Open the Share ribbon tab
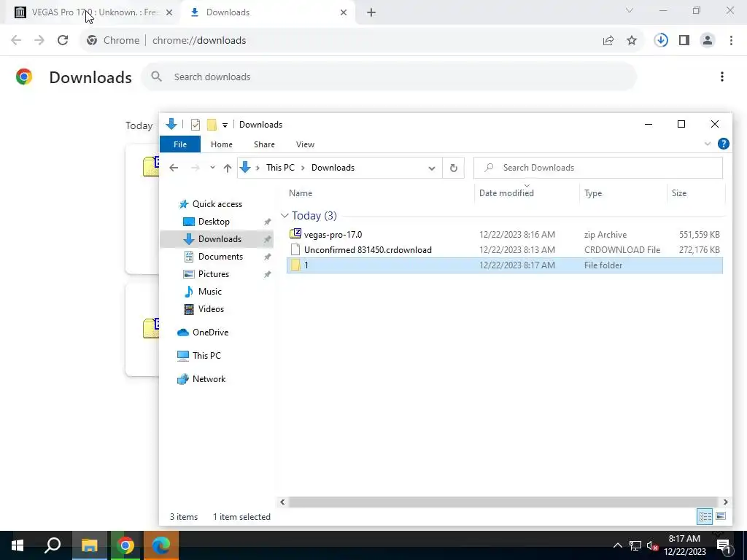Screen dimensions: 747x560 click(264, 144)
